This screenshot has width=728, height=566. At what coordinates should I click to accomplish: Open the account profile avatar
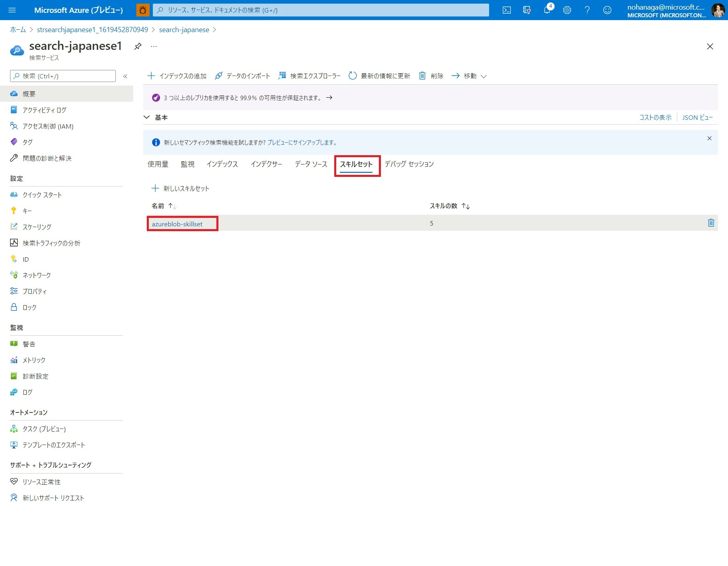pyautogui.click(x=718, y=10)
